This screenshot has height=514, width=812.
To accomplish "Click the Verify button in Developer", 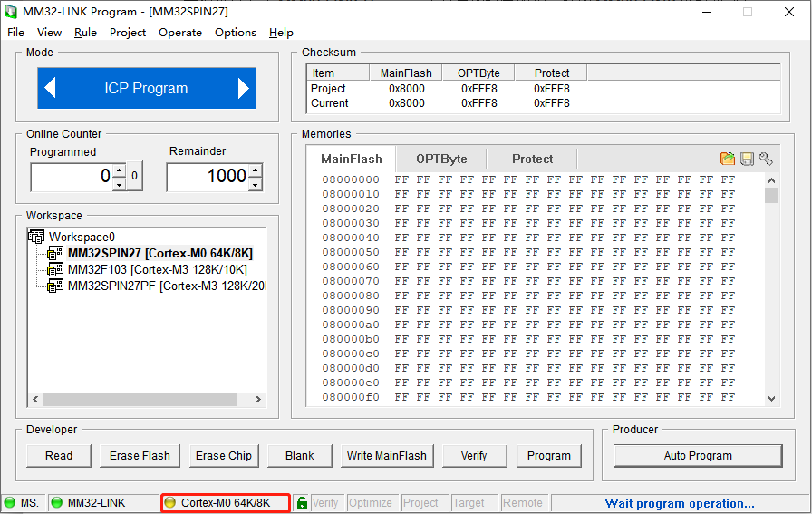I will (x=474, y=455).
